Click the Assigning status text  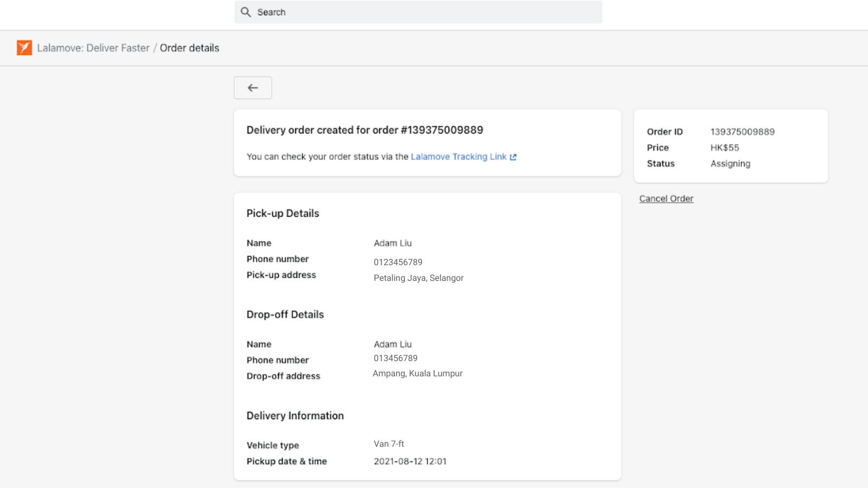pos(730,163)
